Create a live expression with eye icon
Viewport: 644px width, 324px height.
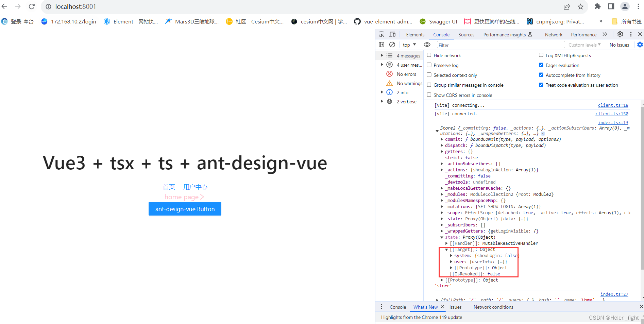427,45
